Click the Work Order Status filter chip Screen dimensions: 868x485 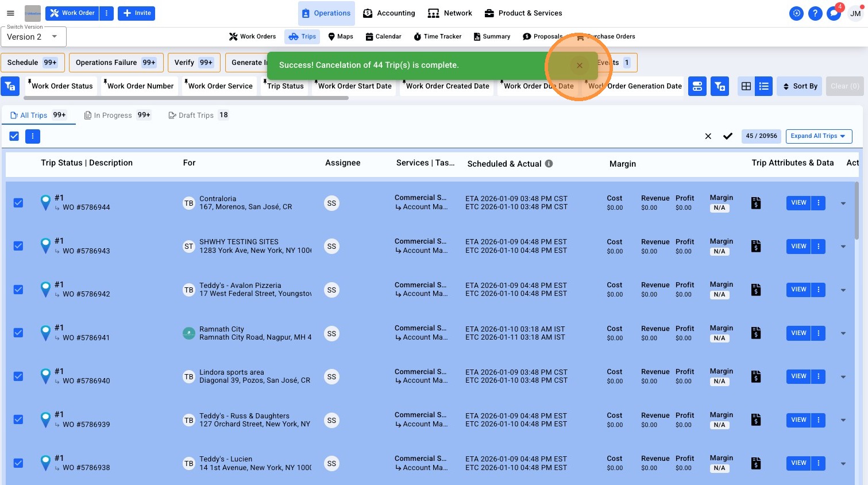[x=62, y=86]
